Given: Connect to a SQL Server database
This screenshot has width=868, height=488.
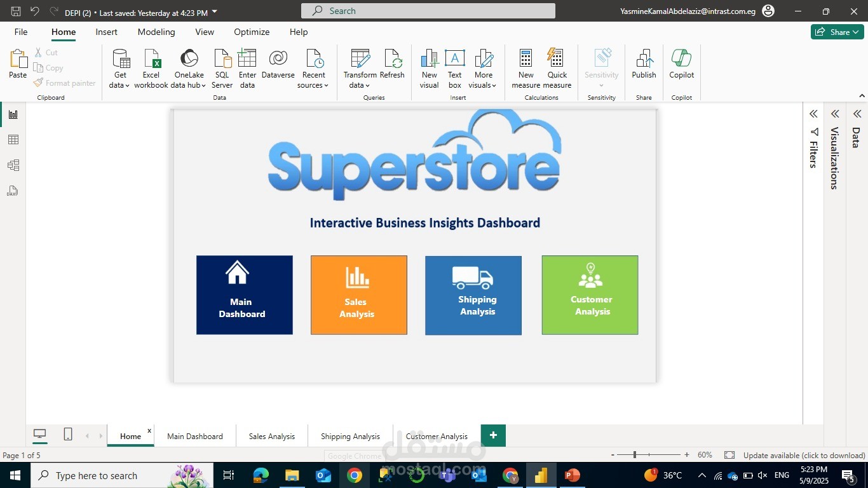Looking at the screenshot, I should 221,66.
